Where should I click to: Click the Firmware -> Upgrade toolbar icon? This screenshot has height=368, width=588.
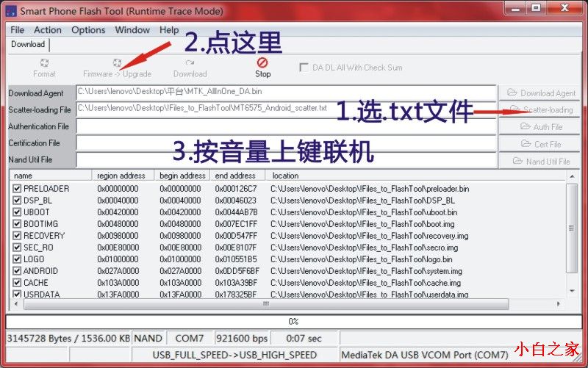click(118, 62)
